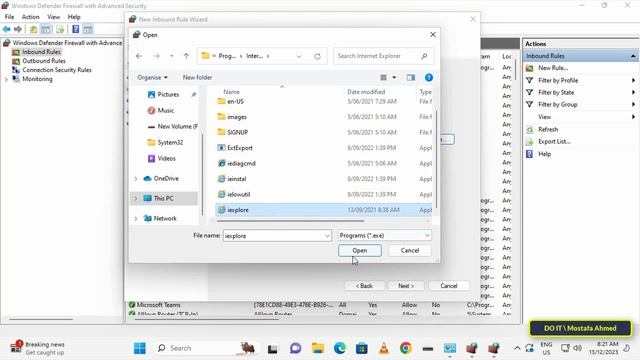Click the Windows Start button
This screenshot has width=640, height=360.
(140, 348)
